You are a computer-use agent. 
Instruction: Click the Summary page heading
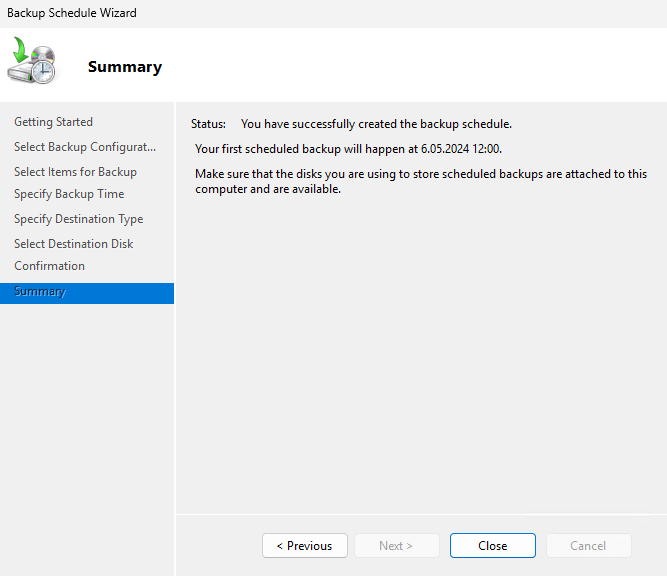(124, 67)
